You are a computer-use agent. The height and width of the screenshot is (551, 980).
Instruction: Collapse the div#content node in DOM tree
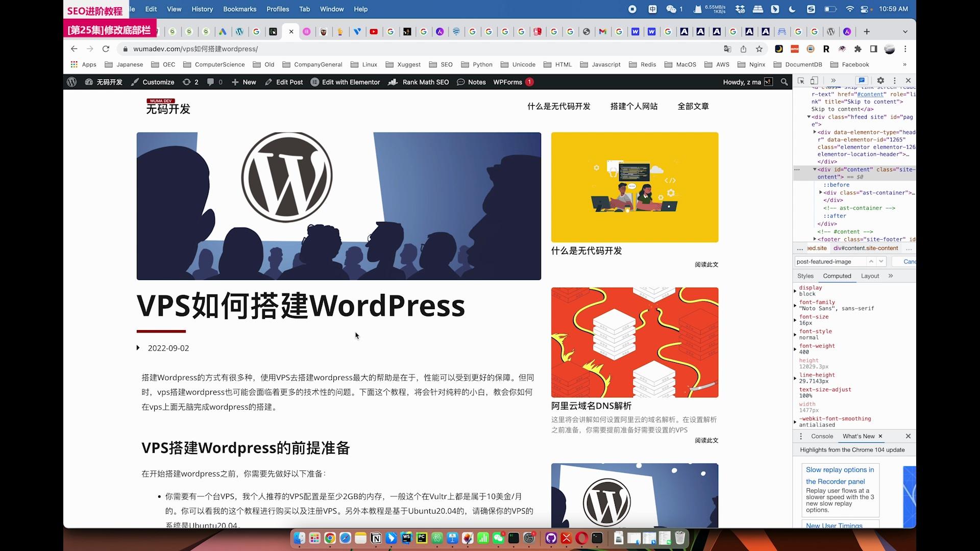click(815, 169)
